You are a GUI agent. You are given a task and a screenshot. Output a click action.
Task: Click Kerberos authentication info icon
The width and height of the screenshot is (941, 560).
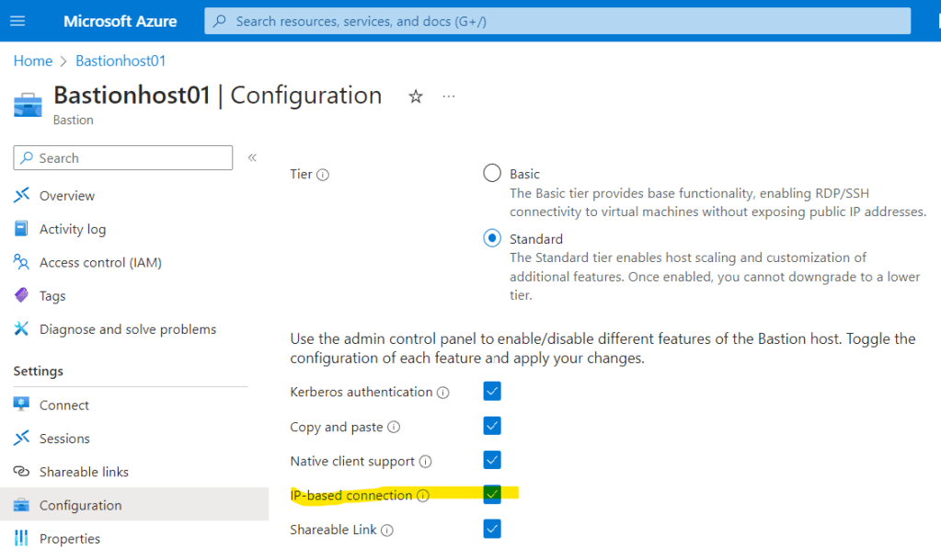coord(443,393)
